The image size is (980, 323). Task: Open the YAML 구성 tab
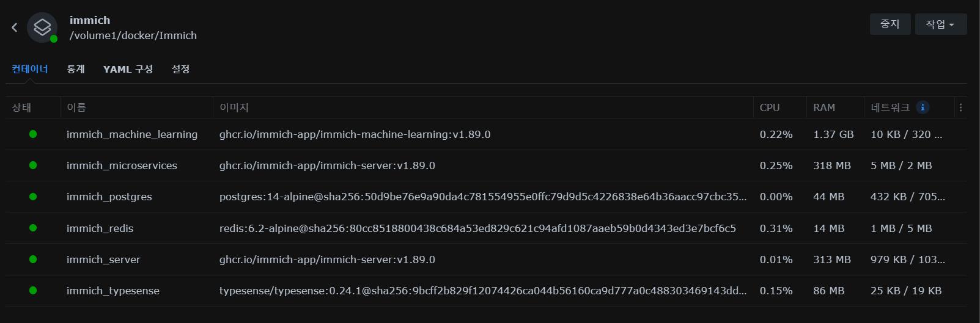(x=128, y=69)
